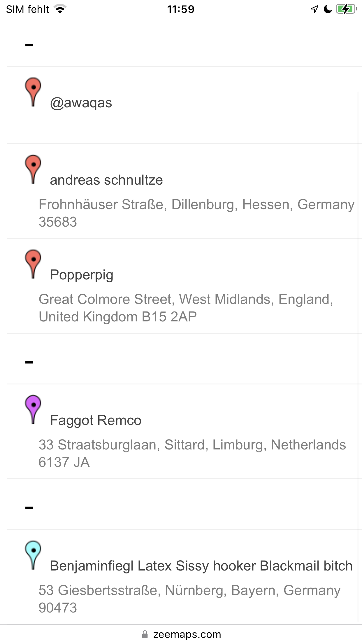Open the @awaqas entry
Viewport: 362px width, 644px height.
coord(81,103)
